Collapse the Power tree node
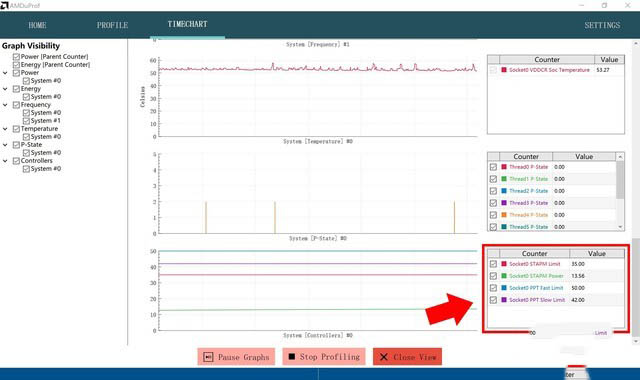This screenshot has width=640, height=380. [5, 73]
